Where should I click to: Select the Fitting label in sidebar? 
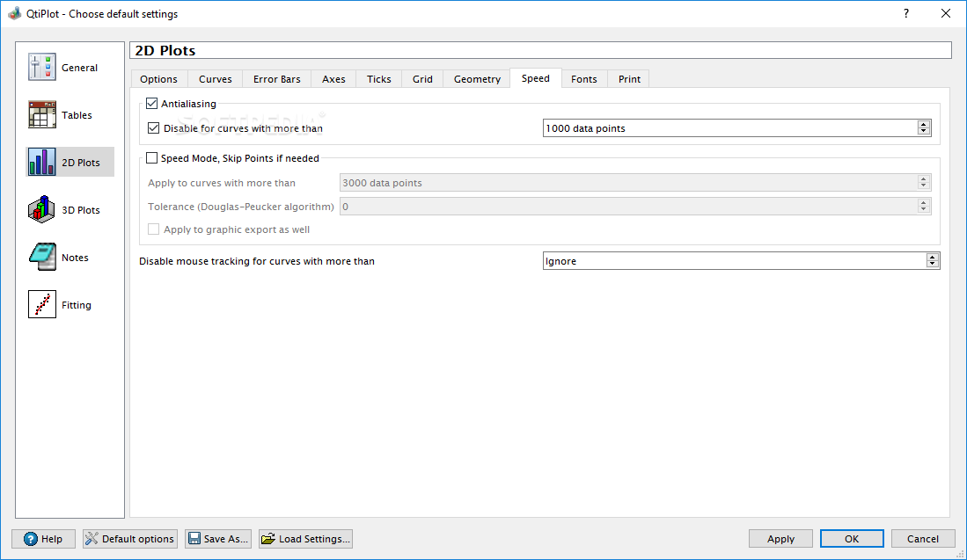pyautogui.click(x=77, y=305)
